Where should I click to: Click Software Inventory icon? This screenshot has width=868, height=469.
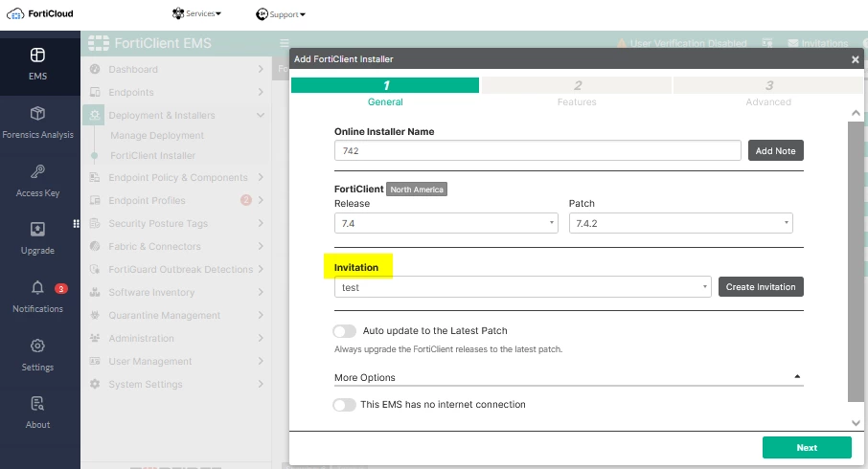click(x=95, y=292)
